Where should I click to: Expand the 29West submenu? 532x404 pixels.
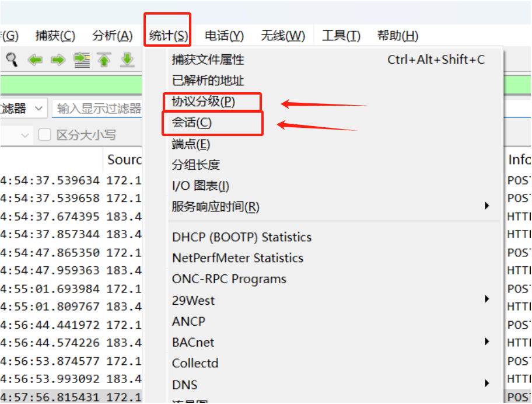click(x=487, y=299)
